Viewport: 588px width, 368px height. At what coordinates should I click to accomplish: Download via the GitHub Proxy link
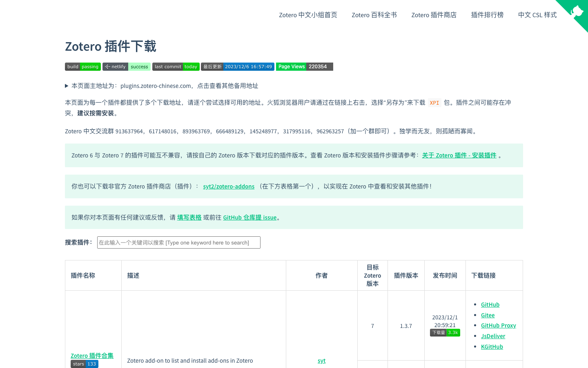(498, 325)
